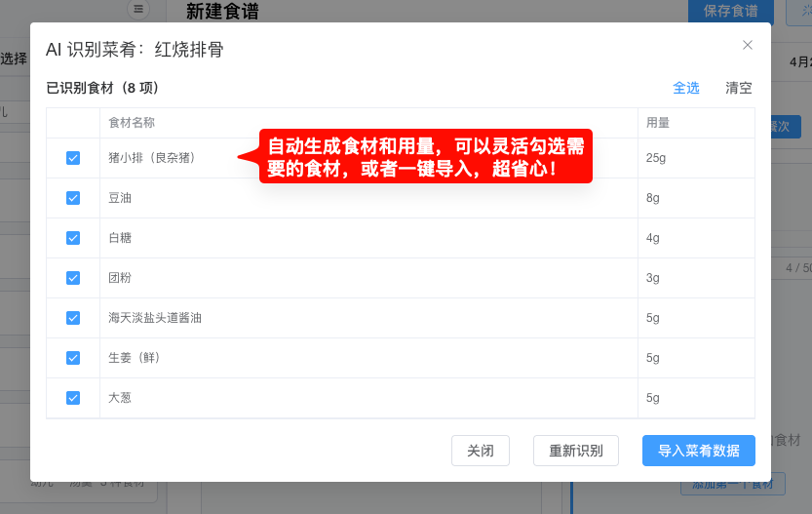Toggle checkbox for 海天淡盐头道酱油

click(x=73, y=318)
